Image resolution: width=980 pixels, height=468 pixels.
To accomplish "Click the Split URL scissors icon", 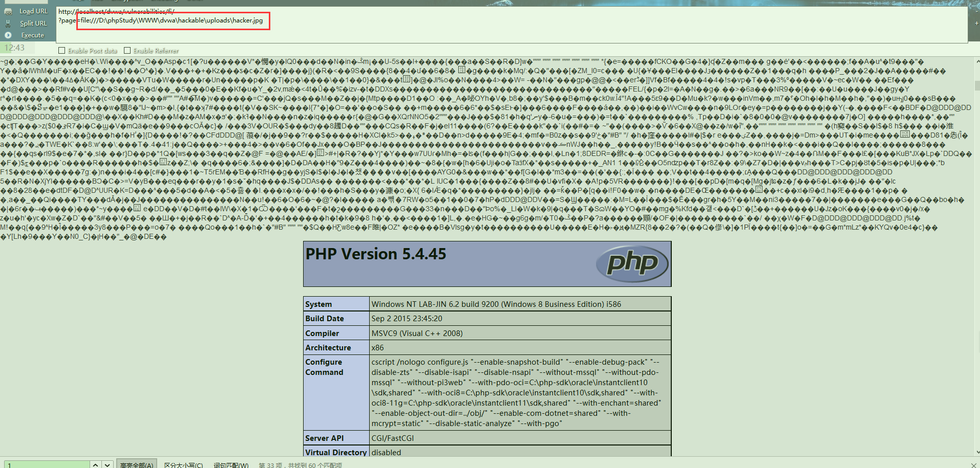I will click(8, 24).
